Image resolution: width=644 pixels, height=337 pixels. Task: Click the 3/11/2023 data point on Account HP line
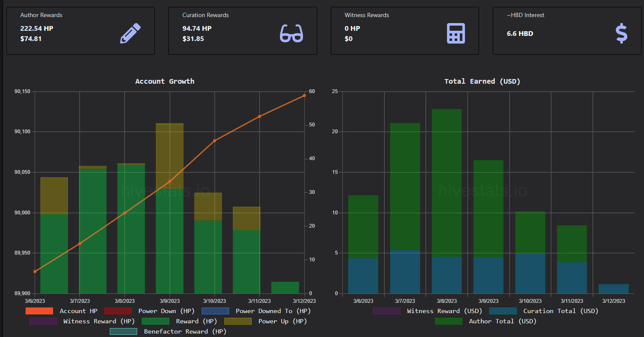pyautogui.click(x=259, y=116)
